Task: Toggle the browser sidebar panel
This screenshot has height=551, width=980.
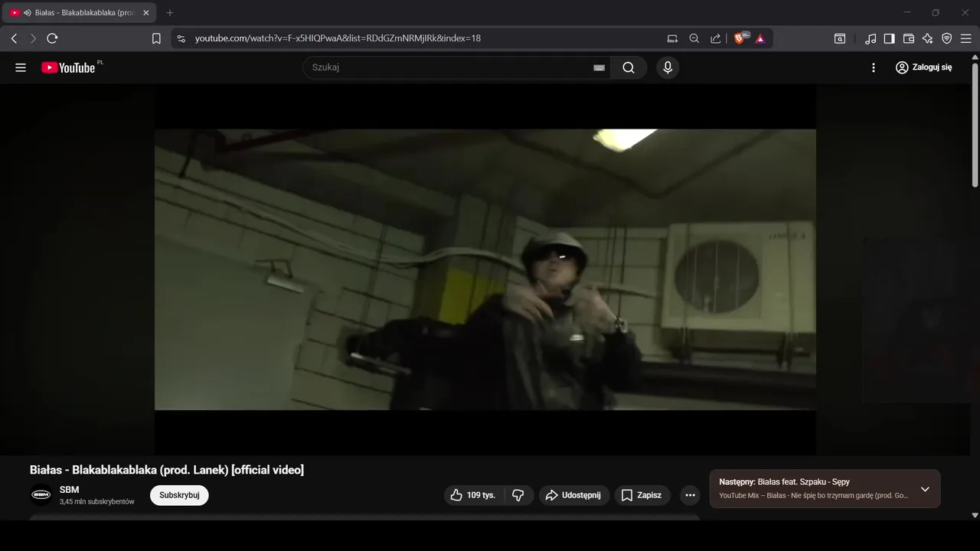Action: (x=890, y=38)
